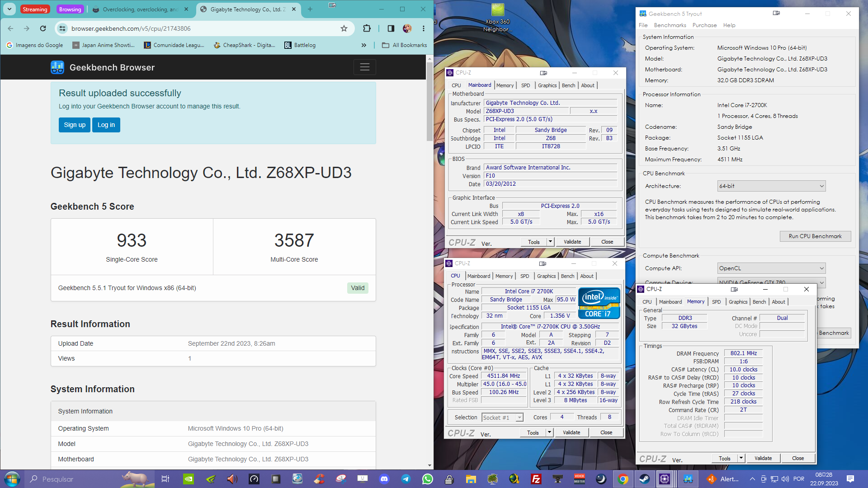The height and width of the screenshot is (488, 868).
Task: Click Validate in the Mainboard CPU-Z window
Action: pyautogui.click(x=572, y=242)
